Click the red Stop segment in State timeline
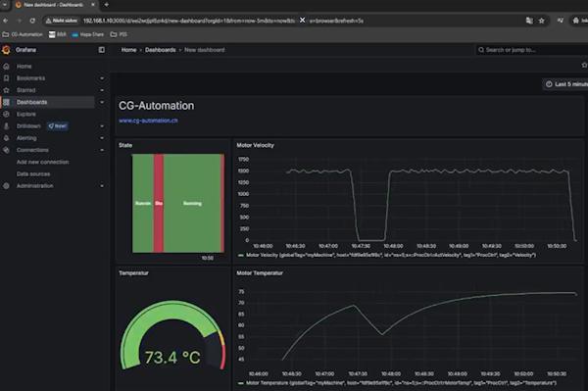Image resolution: width=588 pixels, height=391 pixels. coord(159,203)
